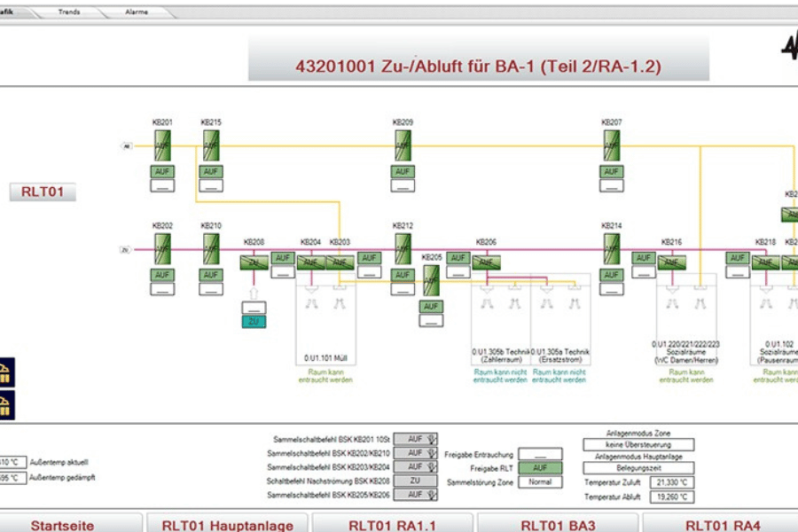Select the KB203 horizontal damper symbol
The width and height of the screenshot is (798, 532).
pyautogui.click(x=340, y=262)
